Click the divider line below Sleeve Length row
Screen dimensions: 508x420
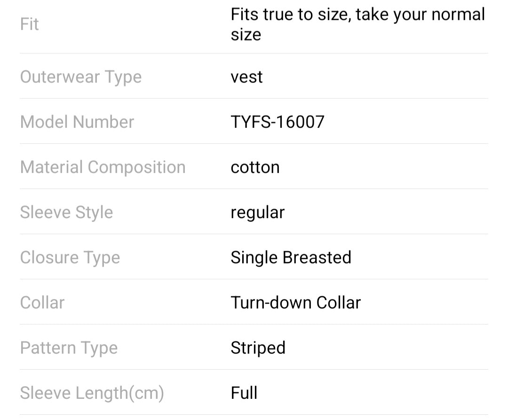(254, 414)
